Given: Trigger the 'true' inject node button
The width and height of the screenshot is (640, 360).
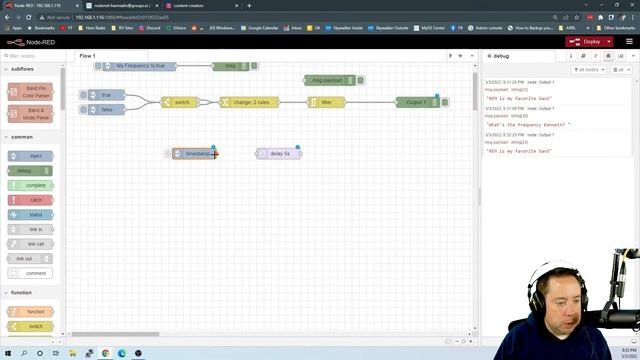Looking at the screenshot, I should click(84, 95).
